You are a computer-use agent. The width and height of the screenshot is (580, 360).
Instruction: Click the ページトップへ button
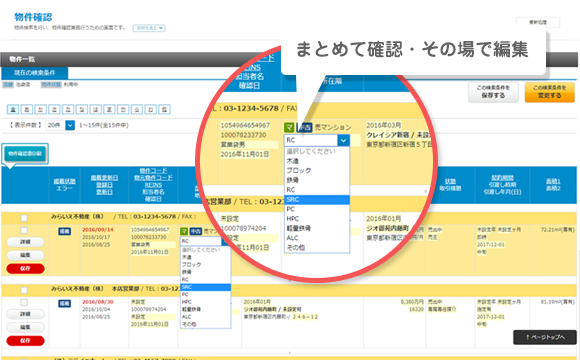(545, 337)
